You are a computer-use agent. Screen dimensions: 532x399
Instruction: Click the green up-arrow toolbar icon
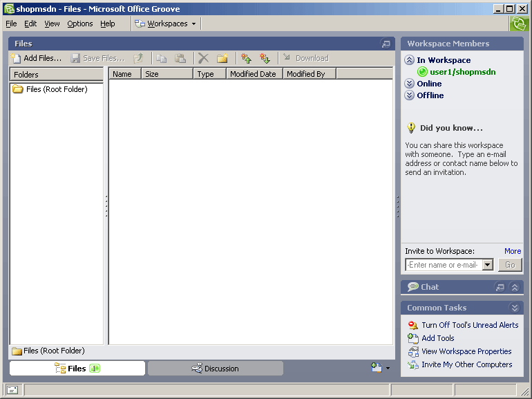point(246,58)
